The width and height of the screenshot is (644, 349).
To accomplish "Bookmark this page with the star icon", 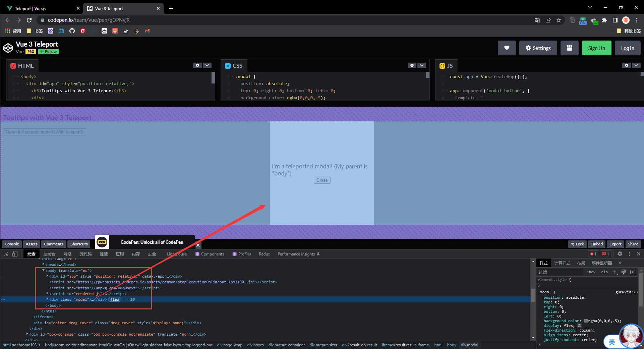I will [559, 20].
